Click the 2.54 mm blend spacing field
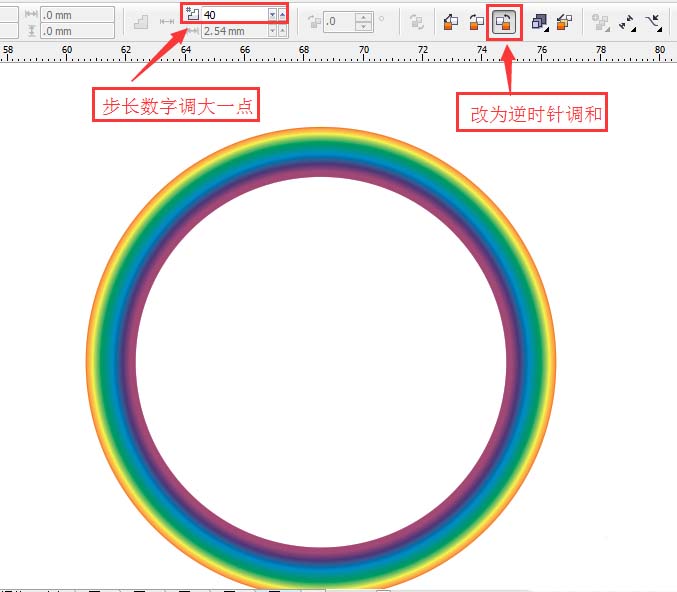The image size is (677, 592). 235,31
